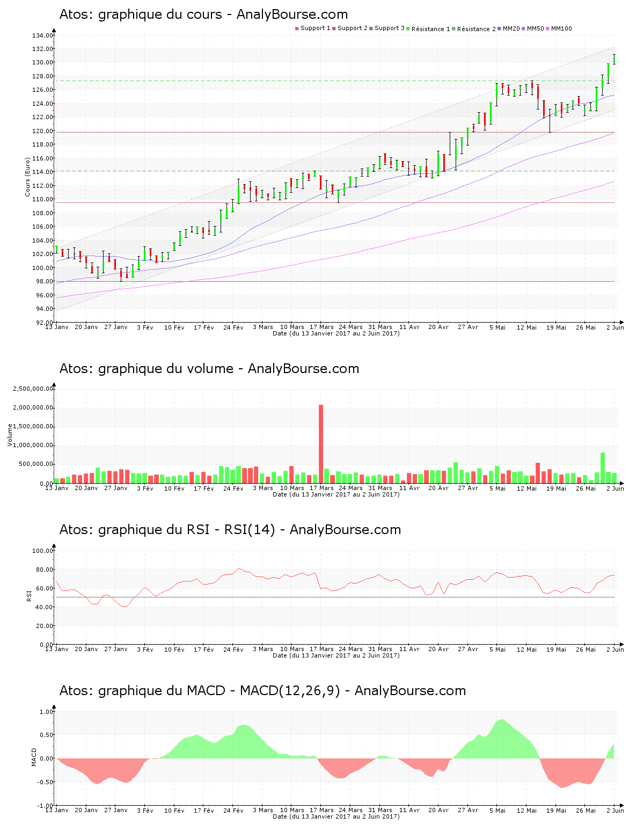Image resolution: width=644 pixels, height=832 pixels.
Task: Click the 'Atos: graphique du cours' chart title
Action: (203, 14)
